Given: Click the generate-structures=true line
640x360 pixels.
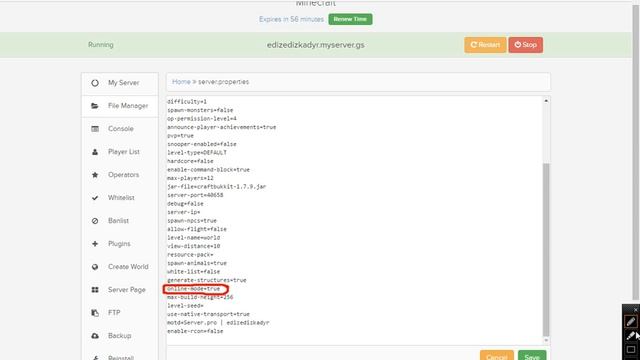Looking at the screenshot, I should click(x=207, y=280).
